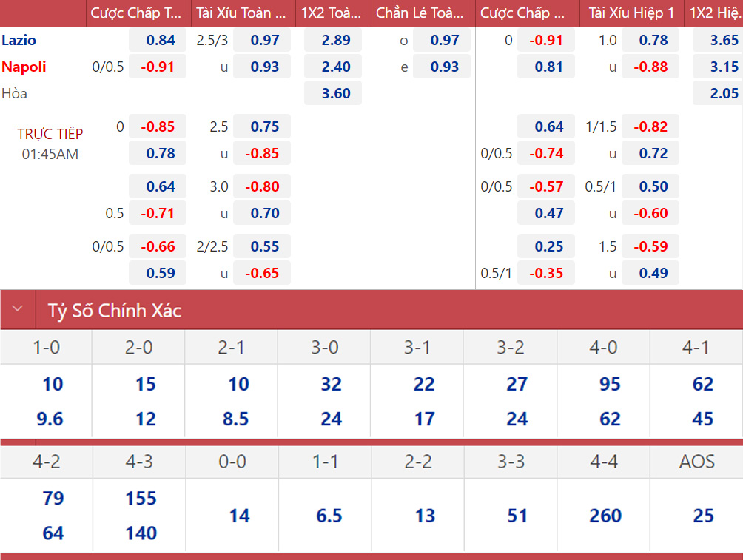Click the Lazio team name

pyautogui.click(x=19, y=41)
